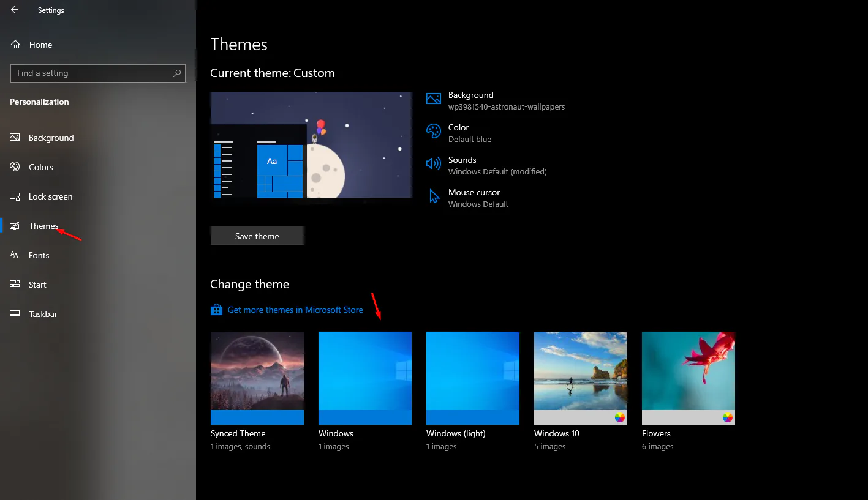Click the palette icon beside theme Color
The height and width of the screenshot is (500, 868).
(x=434, y=131)
